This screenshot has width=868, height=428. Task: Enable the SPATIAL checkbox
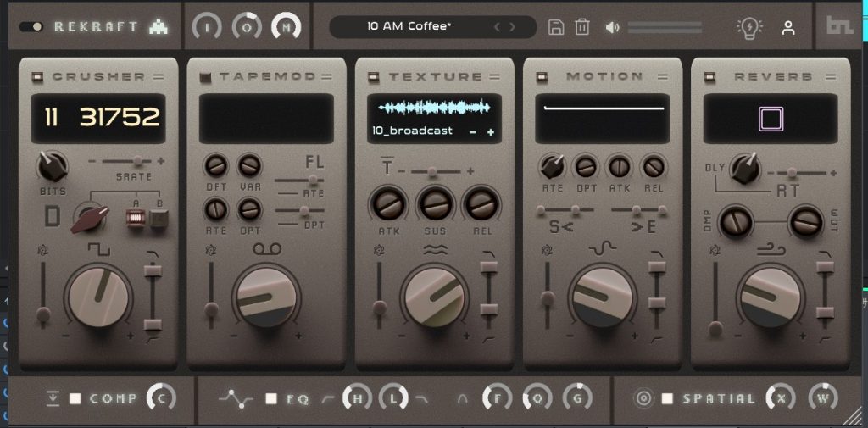click(668, 398)
